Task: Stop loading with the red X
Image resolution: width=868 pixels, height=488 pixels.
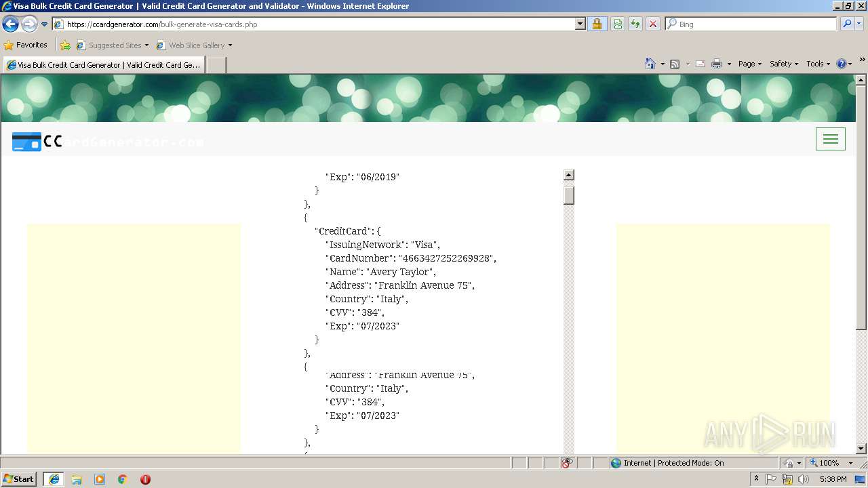Action: (653, 24)
